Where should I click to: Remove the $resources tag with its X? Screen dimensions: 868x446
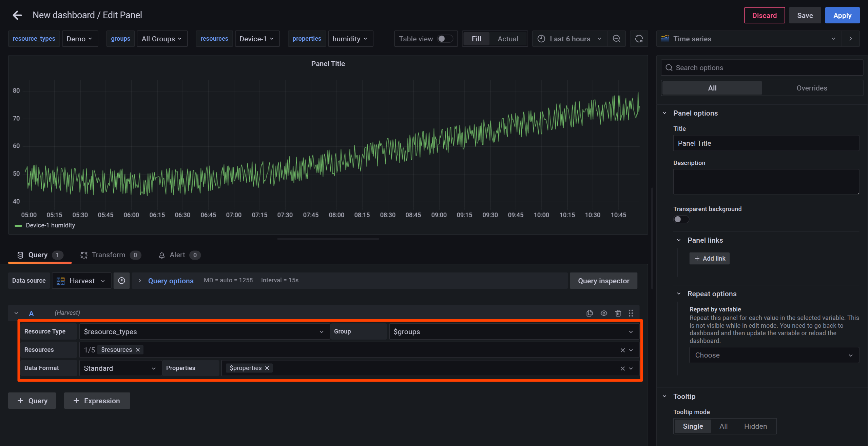pyautogui.click(x=138, y=350)
